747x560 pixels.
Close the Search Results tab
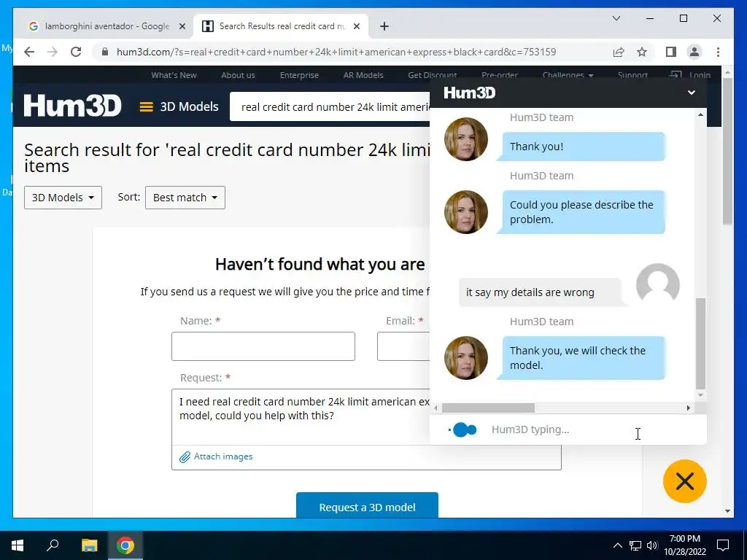pos(356,27)
